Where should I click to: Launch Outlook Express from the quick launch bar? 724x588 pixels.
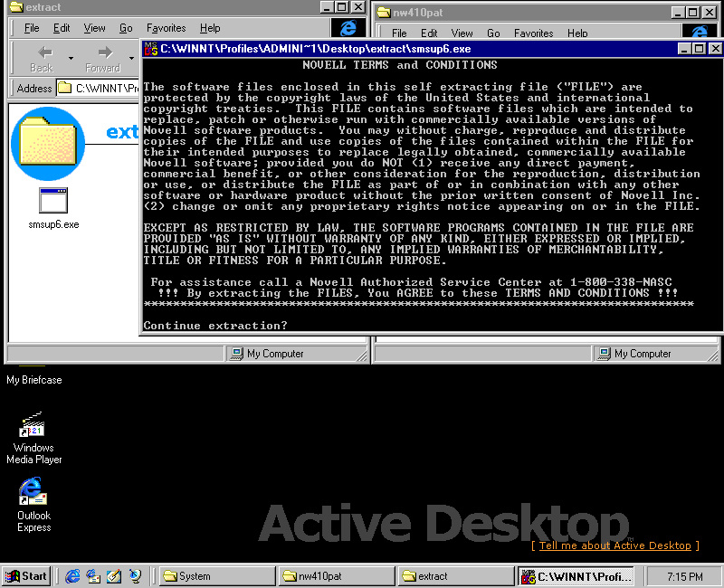93,576
